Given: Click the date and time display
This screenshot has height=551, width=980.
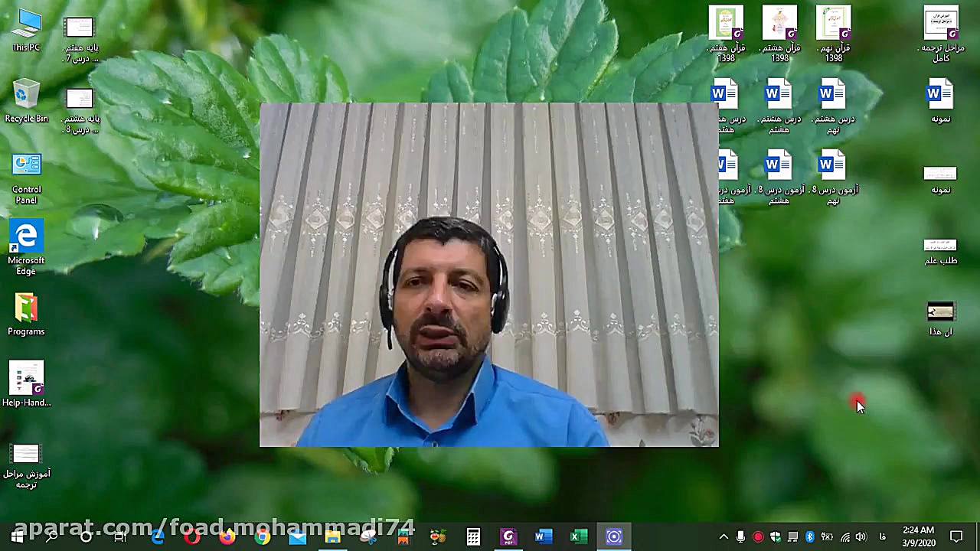Looking at the screenshot, I should [x=919, y=536].
